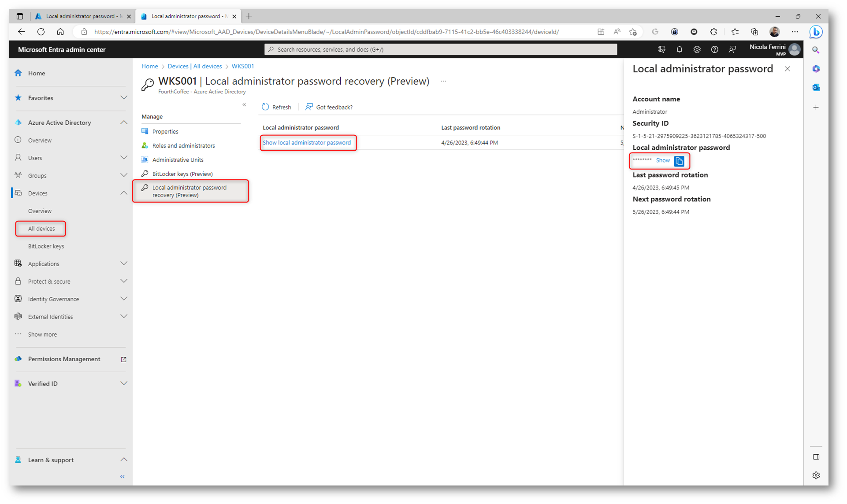This screenshot has height=504, width=847.
Task: Click the notifications bell icon
Action: (679, 50)
